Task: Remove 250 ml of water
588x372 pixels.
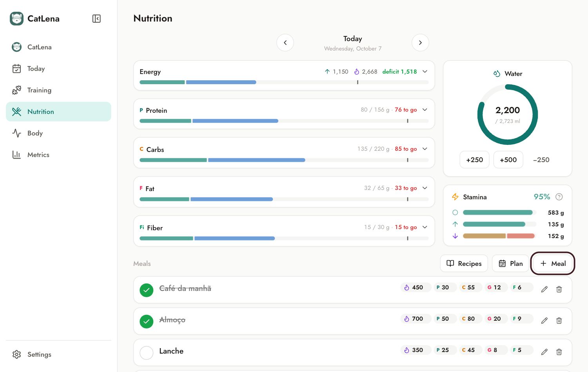Action: coord(541,160)
